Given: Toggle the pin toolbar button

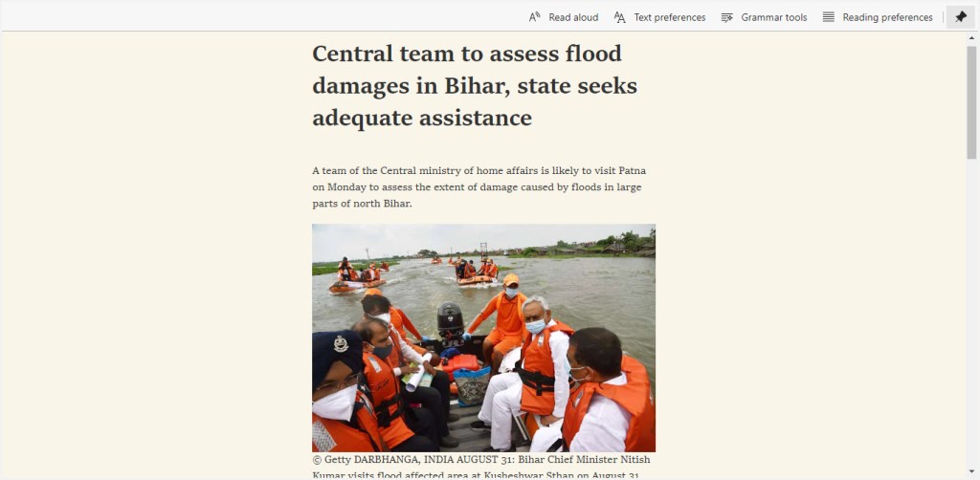Looking at the screenshot, I should point(961,17).
